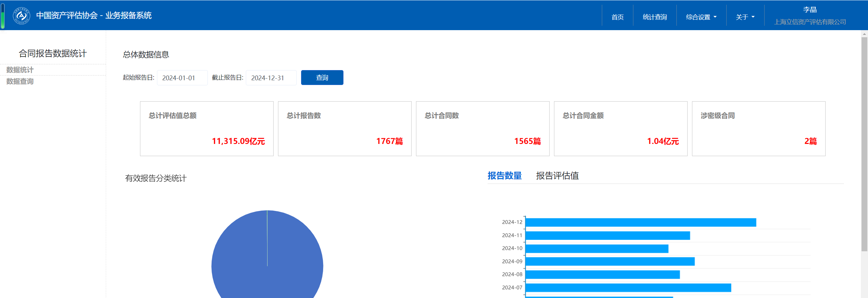Open the 统计查询 menu item
Screen dimensions: 868x298
coord(655,17)
